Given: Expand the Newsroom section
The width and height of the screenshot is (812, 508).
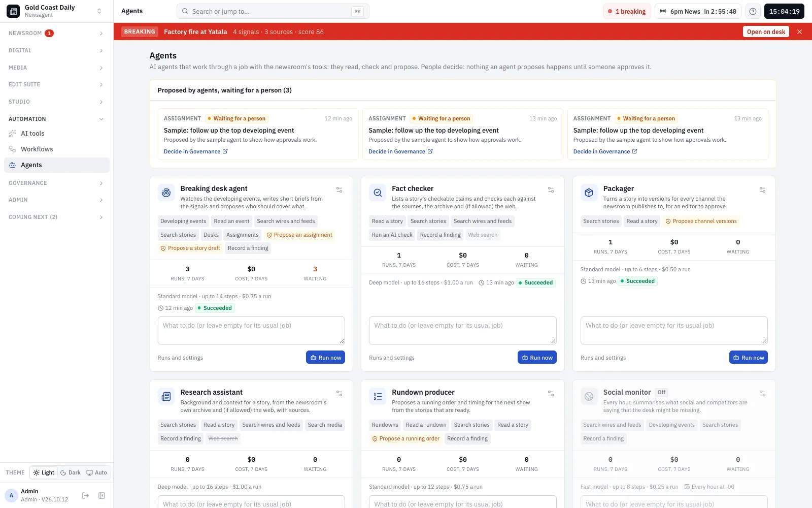Looking at the screenshot, I should tap(57, 33).
